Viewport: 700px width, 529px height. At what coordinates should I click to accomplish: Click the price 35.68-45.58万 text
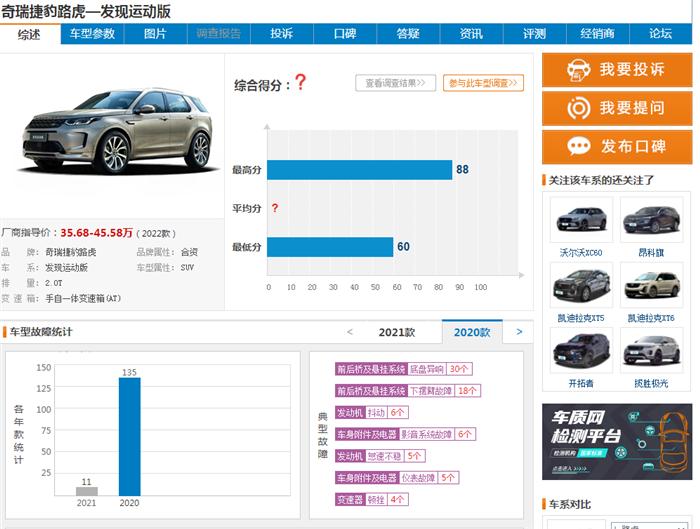pos(96,233)
